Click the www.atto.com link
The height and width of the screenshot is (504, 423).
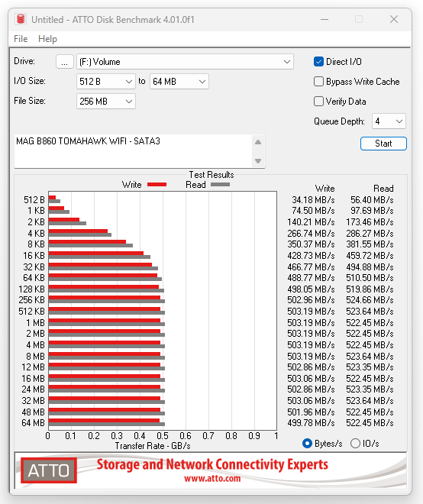click(212, 479)
